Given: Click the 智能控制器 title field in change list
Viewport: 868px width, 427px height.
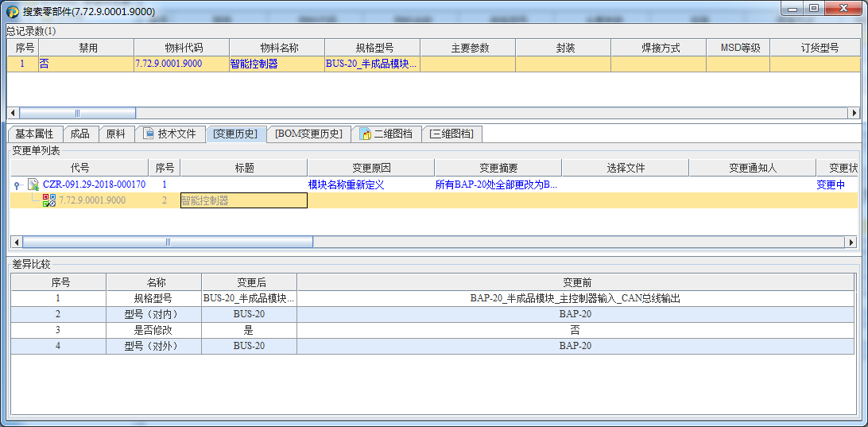Looking at the screenshot, I should point(244,200).
